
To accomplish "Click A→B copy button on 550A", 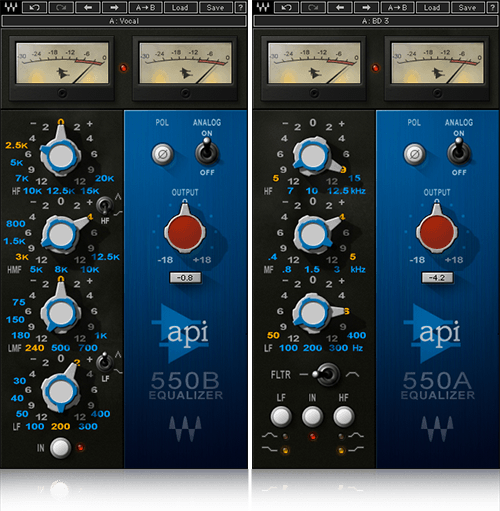I will click(x=398, y=7).
